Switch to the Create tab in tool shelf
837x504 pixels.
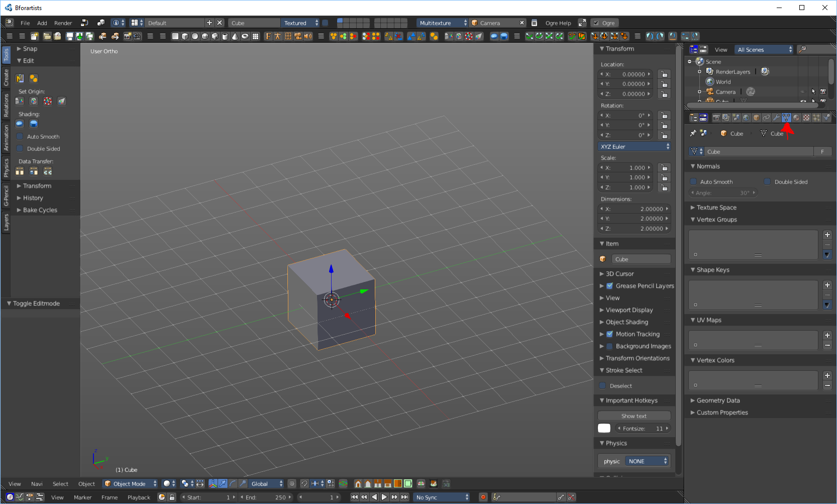[6, 77]
